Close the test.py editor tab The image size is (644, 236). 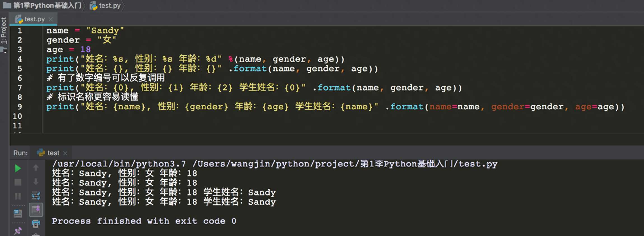pos(51,19)
